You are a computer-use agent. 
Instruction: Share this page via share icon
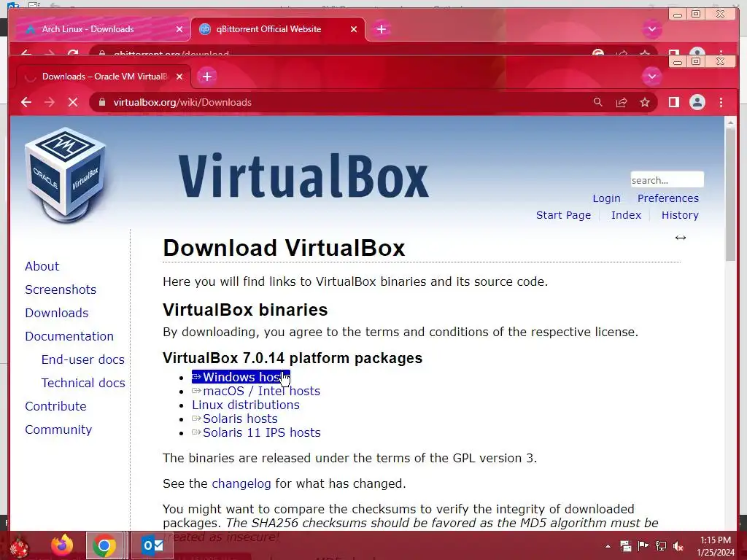coord(622,102)
